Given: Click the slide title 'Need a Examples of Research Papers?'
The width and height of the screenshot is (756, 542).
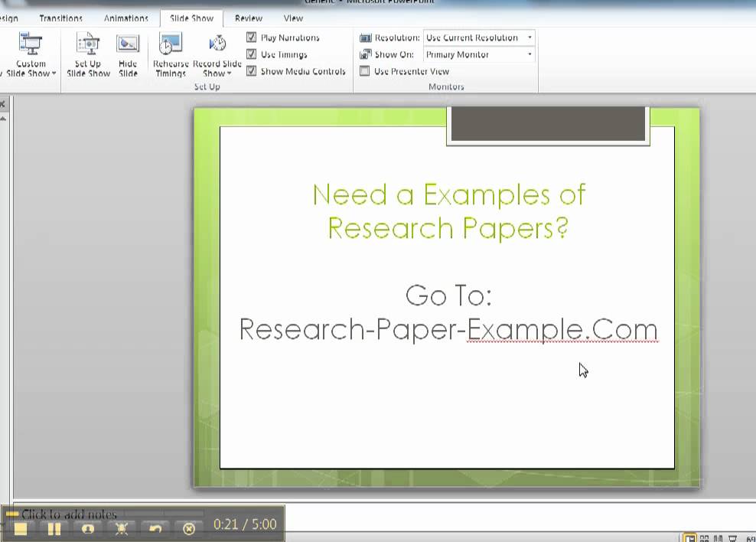Looking at the screenshot, I should (448, 211).
